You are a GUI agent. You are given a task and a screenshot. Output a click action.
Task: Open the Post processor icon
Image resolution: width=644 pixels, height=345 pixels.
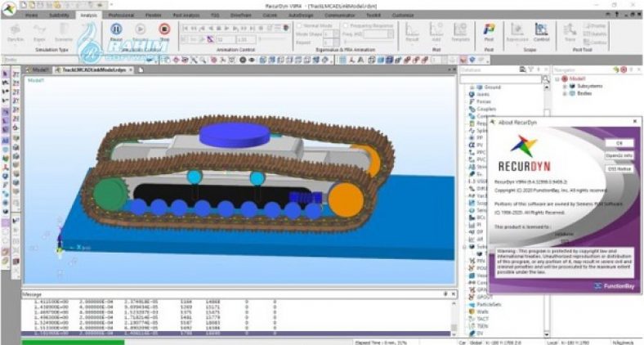[489, 29]
